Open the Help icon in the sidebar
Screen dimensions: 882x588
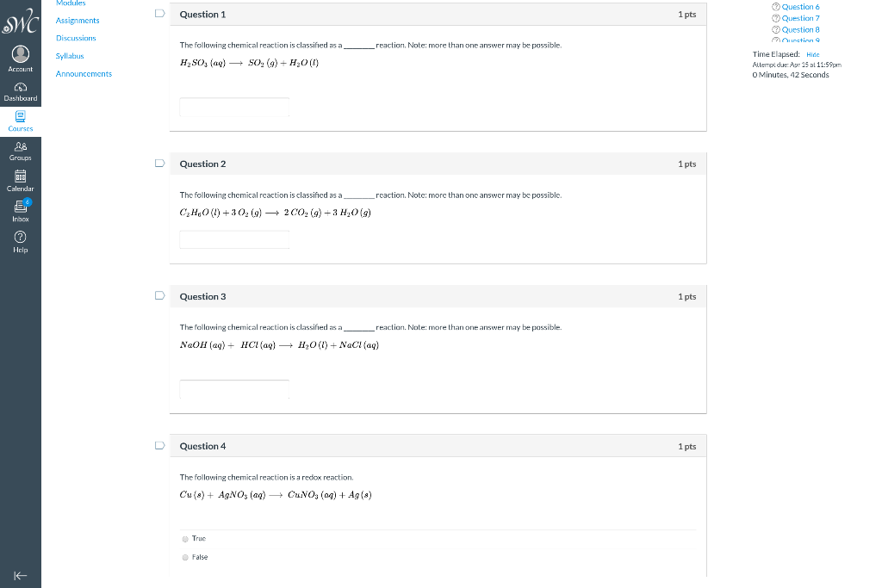tap(20, 241)
